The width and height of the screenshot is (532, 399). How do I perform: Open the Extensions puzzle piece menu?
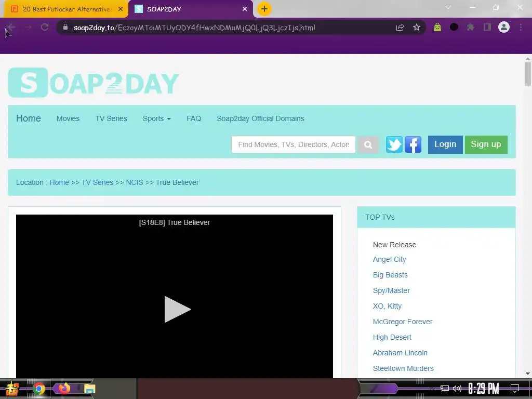[471, 27]
